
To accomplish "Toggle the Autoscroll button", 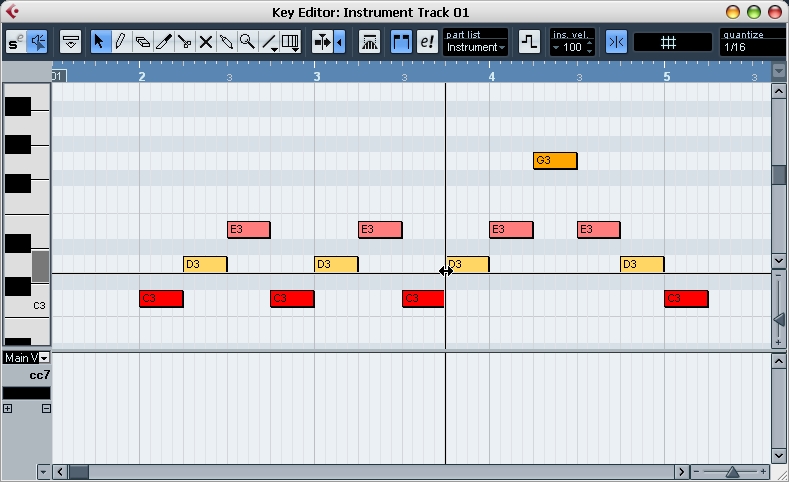I will click(323, 42).
